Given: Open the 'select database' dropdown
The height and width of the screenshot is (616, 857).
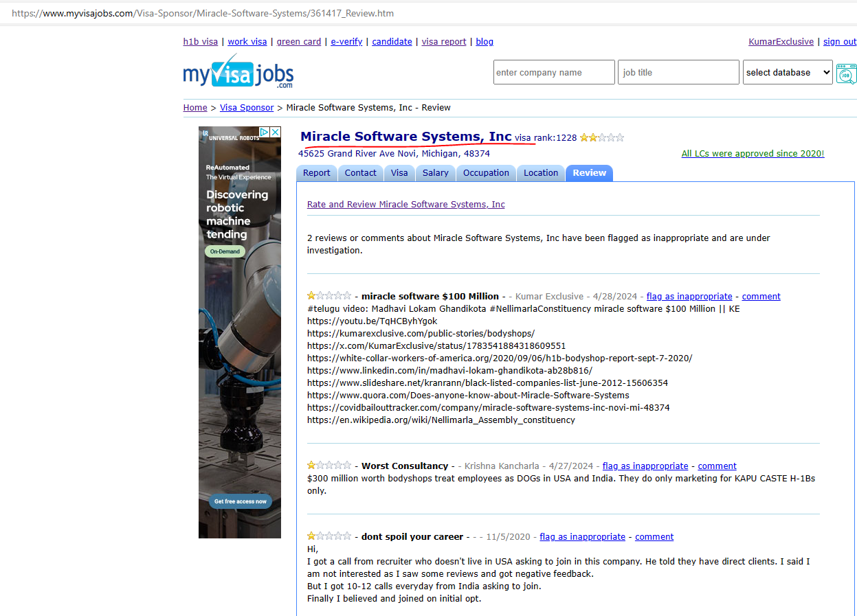Looking at the screenshot, I should click(787, 72).
